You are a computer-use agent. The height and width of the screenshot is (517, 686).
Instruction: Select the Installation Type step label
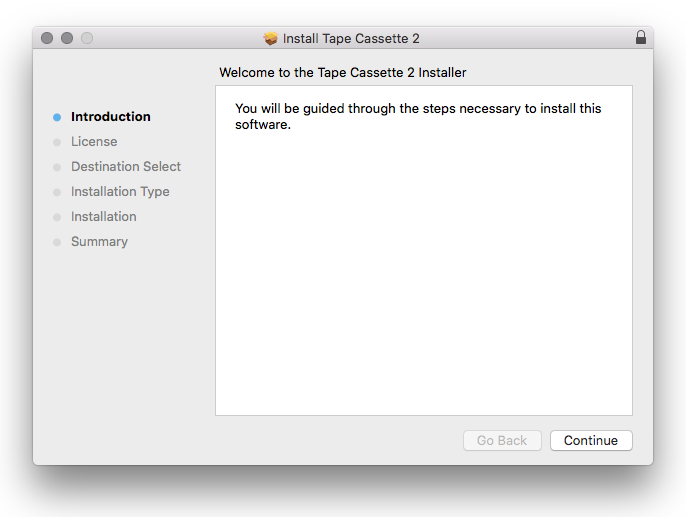click(x=120, y=192)
